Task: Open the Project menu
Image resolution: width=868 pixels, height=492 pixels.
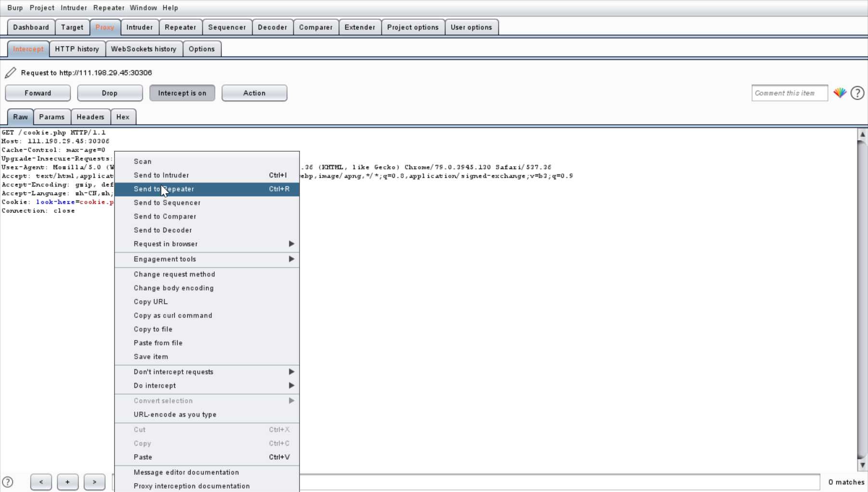Action: pos(42,8)
